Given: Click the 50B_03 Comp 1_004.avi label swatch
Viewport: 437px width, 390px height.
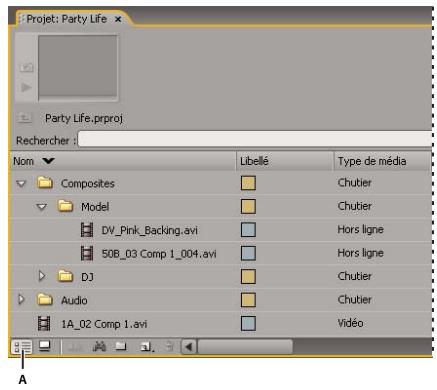Looking at the screenshot, I should [248, 253].
